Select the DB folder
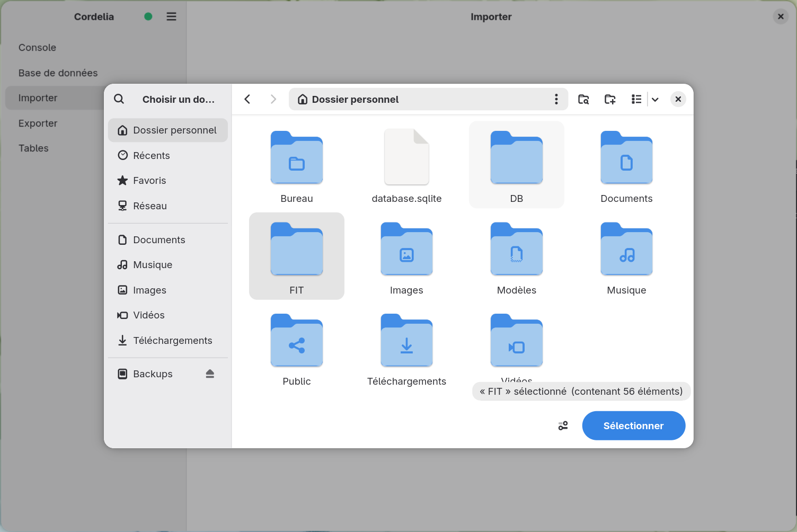 coord(517,165)
